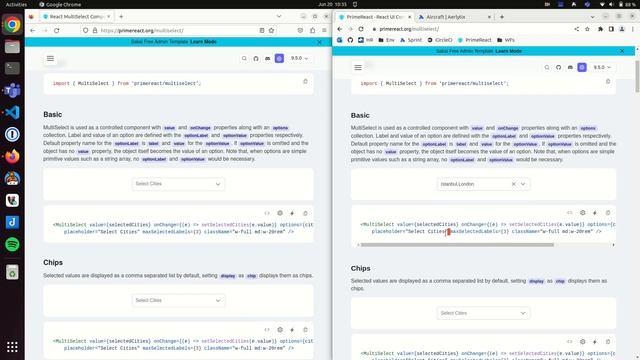Open Env bookmark folder in Chrome
This screenshot has width=640, height=360.
click(387, 40)
